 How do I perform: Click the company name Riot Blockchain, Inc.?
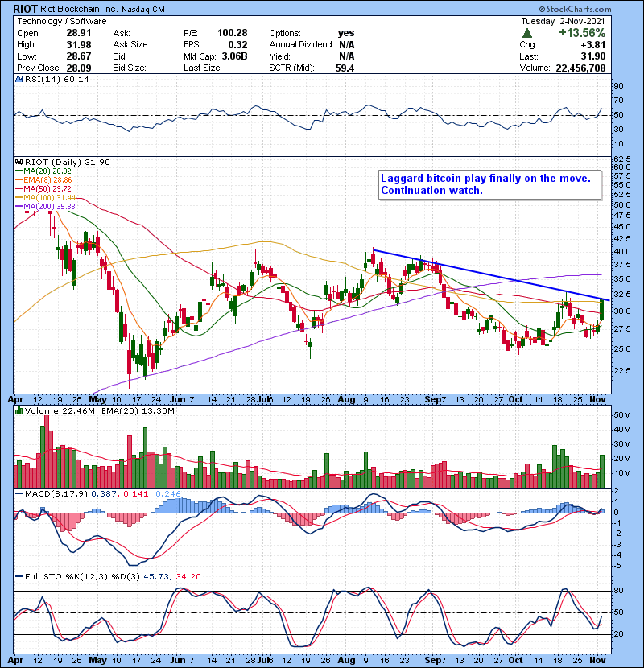pos(79,10)
